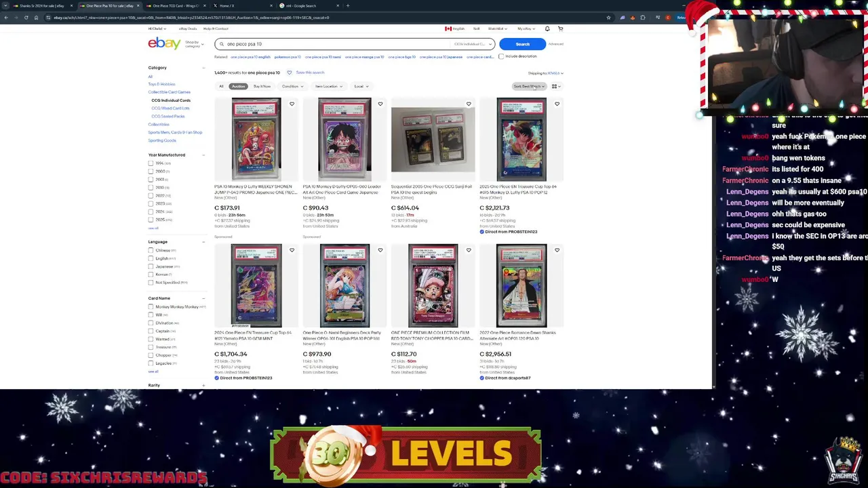868x488 pixels.
Task: Close the Home / X browser tab
Action: [x=271, y=5]
